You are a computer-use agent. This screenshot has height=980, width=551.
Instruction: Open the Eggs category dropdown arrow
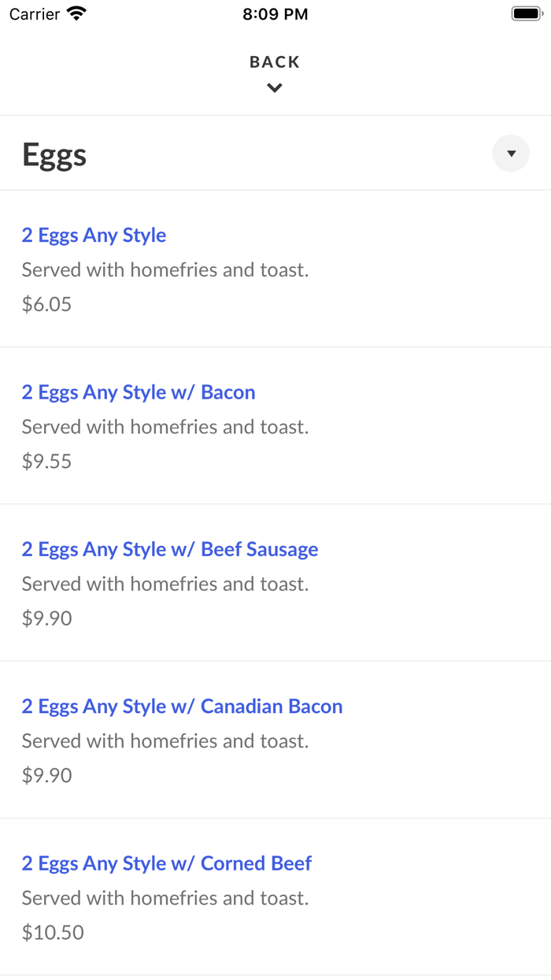[511, 154]
